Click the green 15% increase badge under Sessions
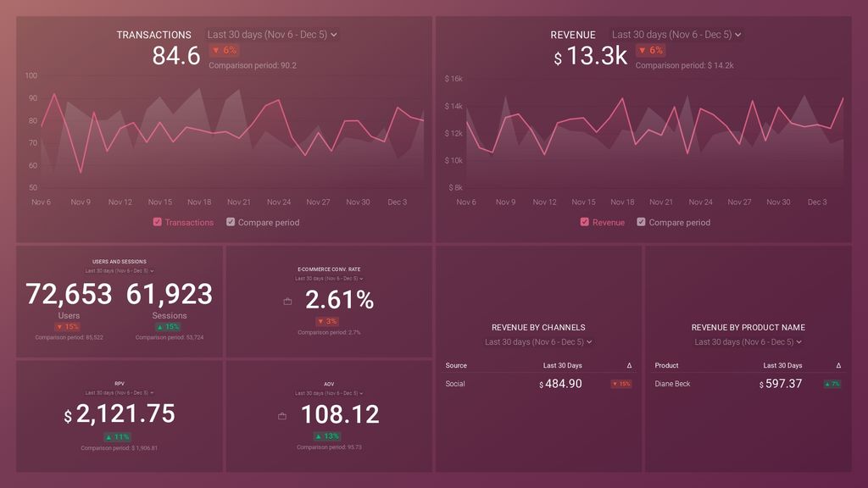Viewport: 868px width, 488px height. click(x=170, y=325)
